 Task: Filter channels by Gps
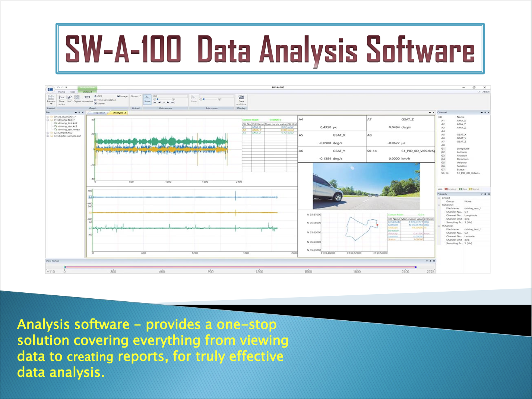(463, 189)
